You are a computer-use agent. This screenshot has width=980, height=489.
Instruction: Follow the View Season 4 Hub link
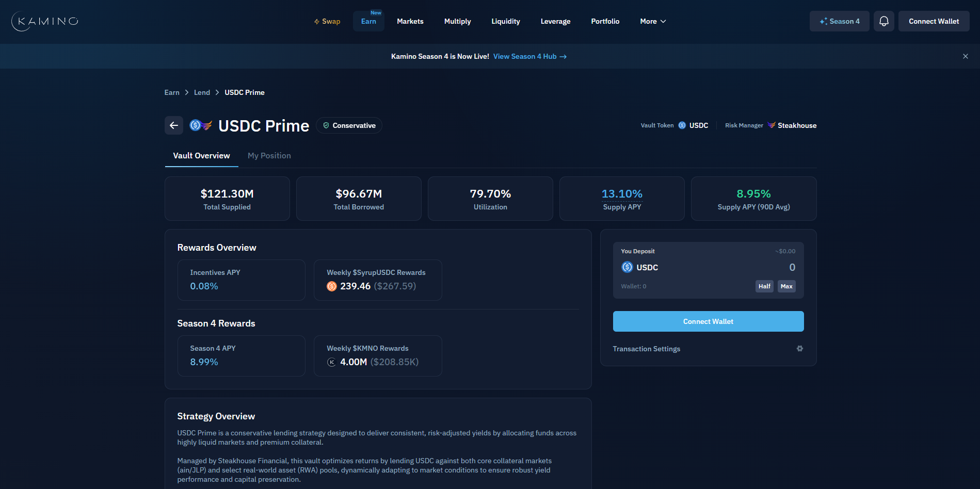[x=529, y=56]
